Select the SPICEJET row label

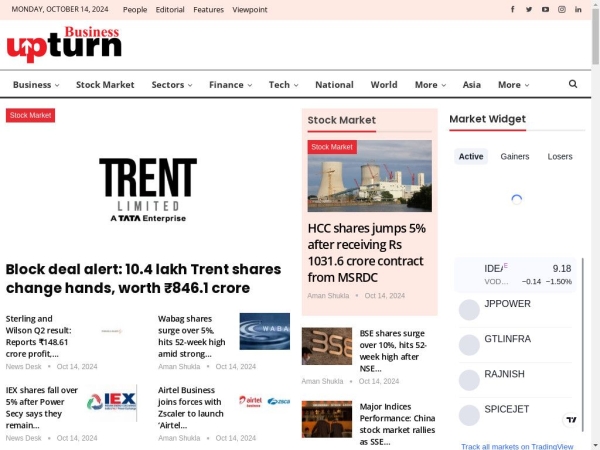(x=507, y=409)
